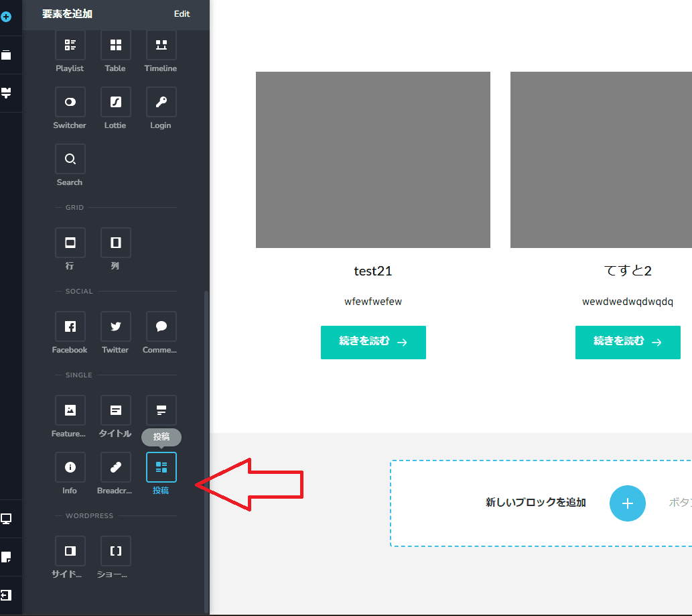Open 続きを読む button under test21
The width and height of the screenshot is (692, 616).
click(x=373, y=343)
